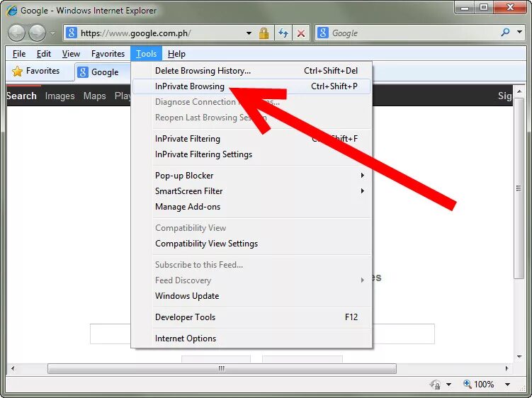This screenshot has height=398, width=532.
Task: Click the security zone status bar icon
Action: [436, 385]
